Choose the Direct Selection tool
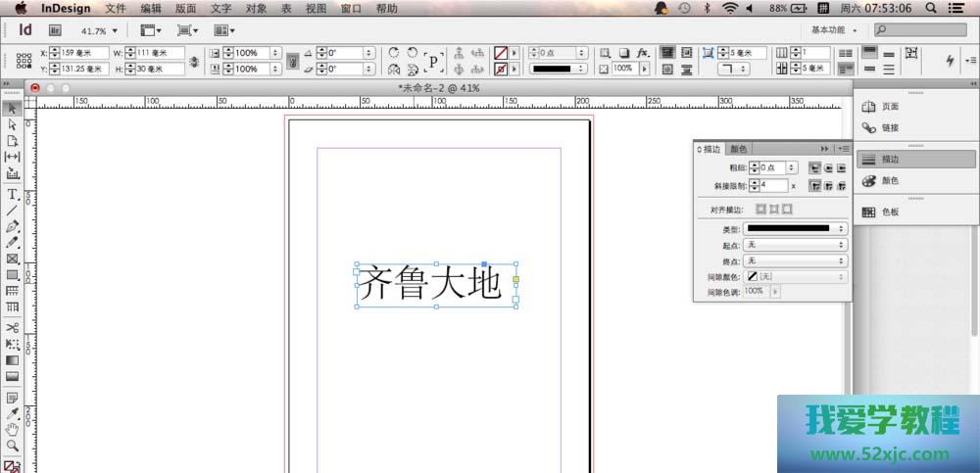The image size is (980, 473). click(x=13, y=124)
